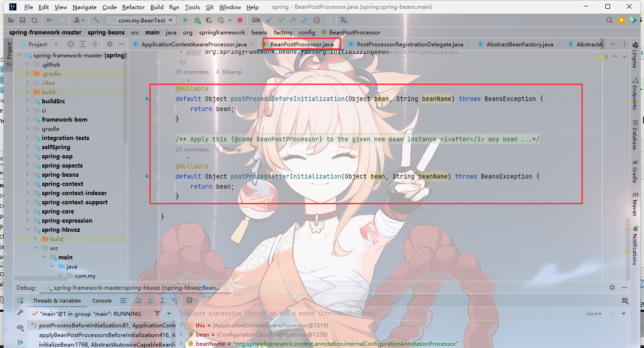
Task: Step into icon in debug toolbar
Action: 150,300
